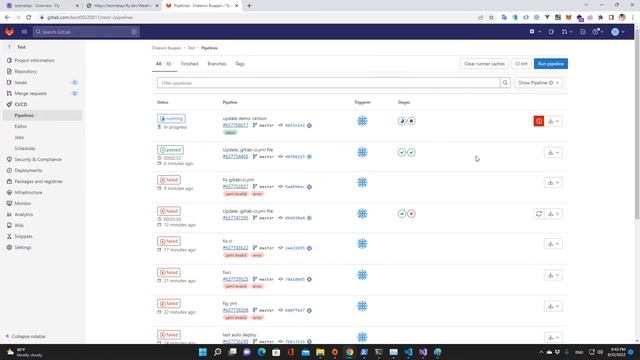
Task: Bookmark page with the star icon in address bar
Action: coord(491,18)
